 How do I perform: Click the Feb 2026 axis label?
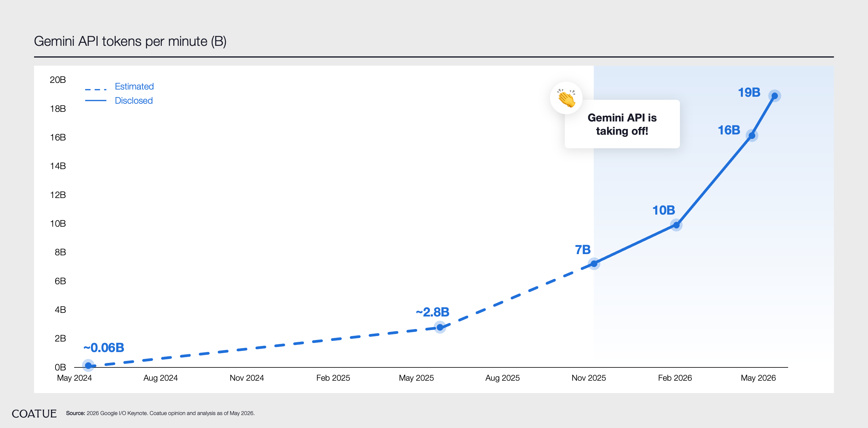(x=675, y=378)
